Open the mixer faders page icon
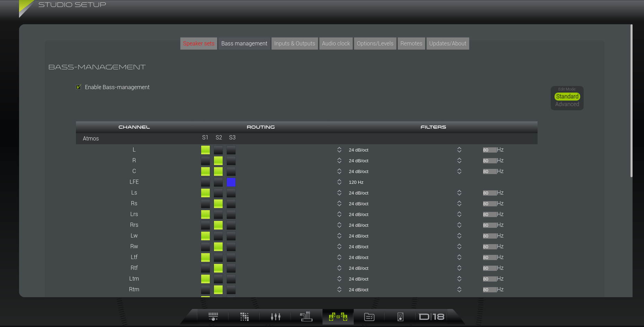The height and width of the screenshot is (327, 644). (x=276, y=317)
